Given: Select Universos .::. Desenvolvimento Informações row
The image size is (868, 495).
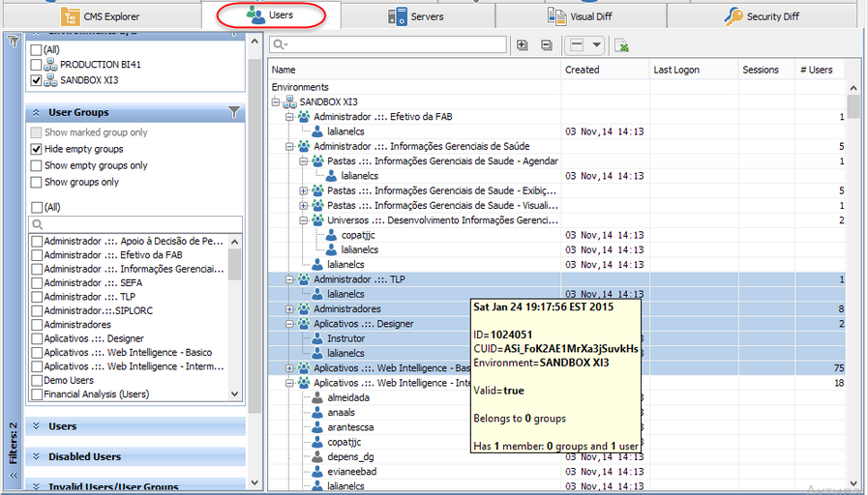Looking at the screenshot, I should (556, 220).
